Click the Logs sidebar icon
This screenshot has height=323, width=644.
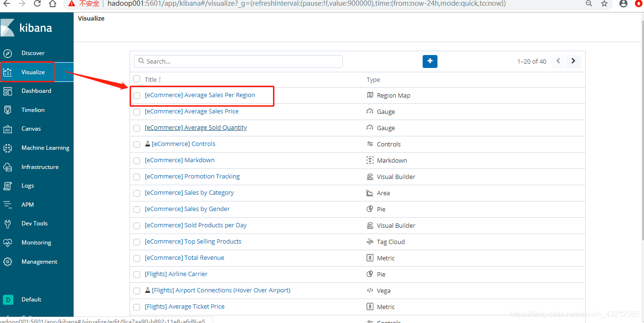[8, 186]
